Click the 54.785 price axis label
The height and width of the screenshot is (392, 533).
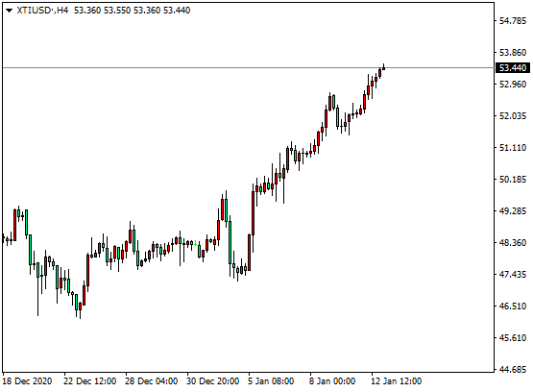(513, 21)
